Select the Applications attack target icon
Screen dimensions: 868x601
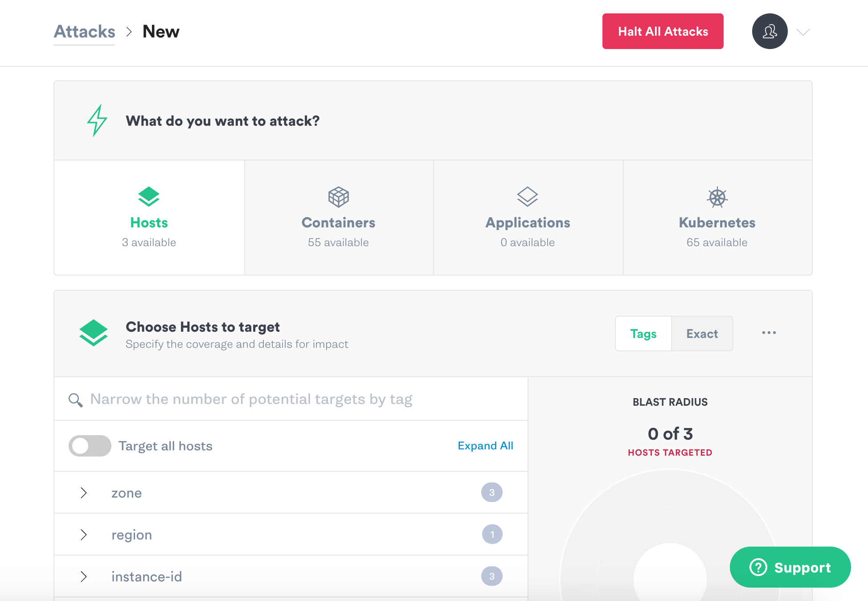point(528,197)
